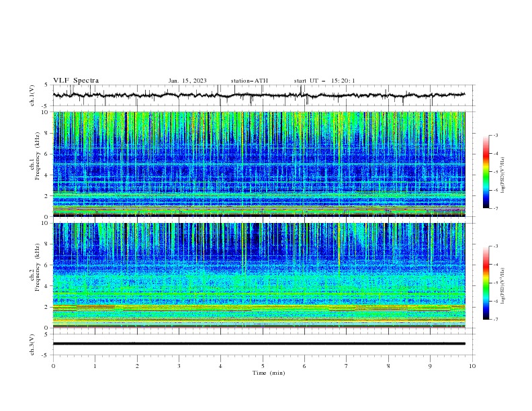Click the ch.1 color bar "log(PSD)(V²/Hz)" label
This screenshot has height=411, width=532.
pyautogui.click(x=503, y=175)
